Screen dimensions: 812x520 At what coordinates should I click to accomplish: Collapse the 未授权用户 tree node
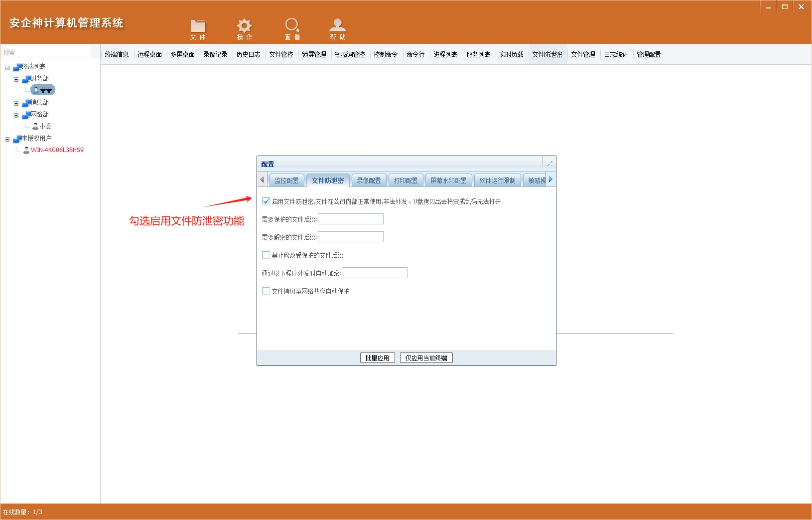click(x=7, y=140)
